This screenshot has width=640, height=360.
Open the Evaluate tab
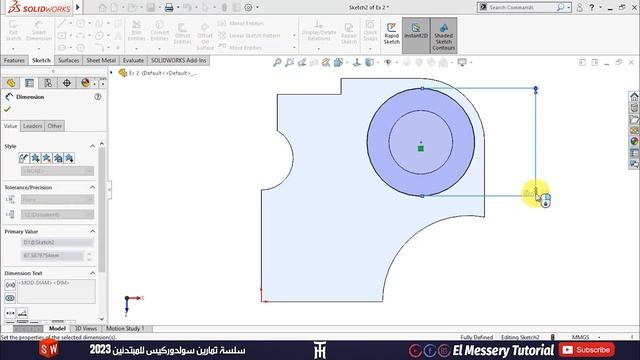(133, 60)
